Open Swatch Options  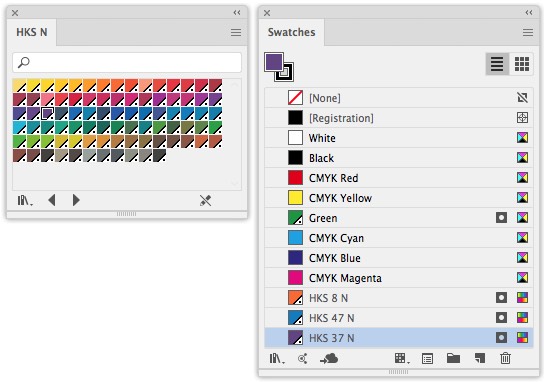(x=427, y=358)
